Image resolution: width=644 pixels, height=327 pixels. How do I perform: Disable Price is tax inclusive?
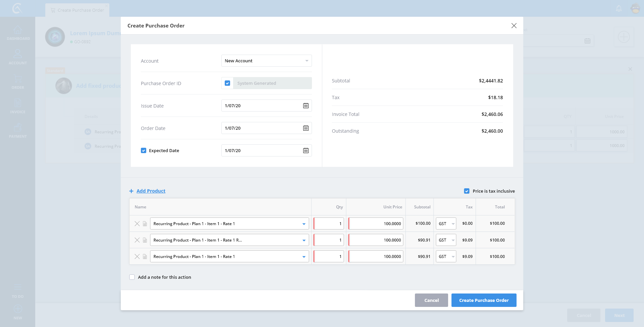click(467, 191)
